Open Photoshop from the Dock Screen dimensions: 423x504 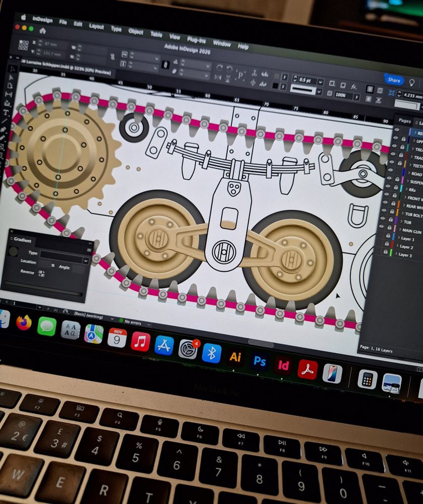coord(259,361)
